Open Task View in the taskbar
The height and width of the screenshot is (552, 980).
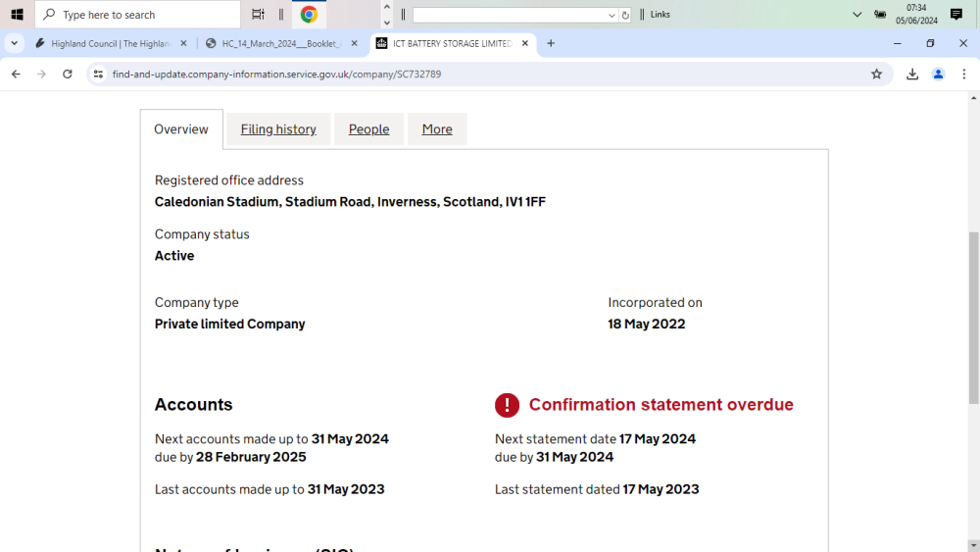coord(258,15)
